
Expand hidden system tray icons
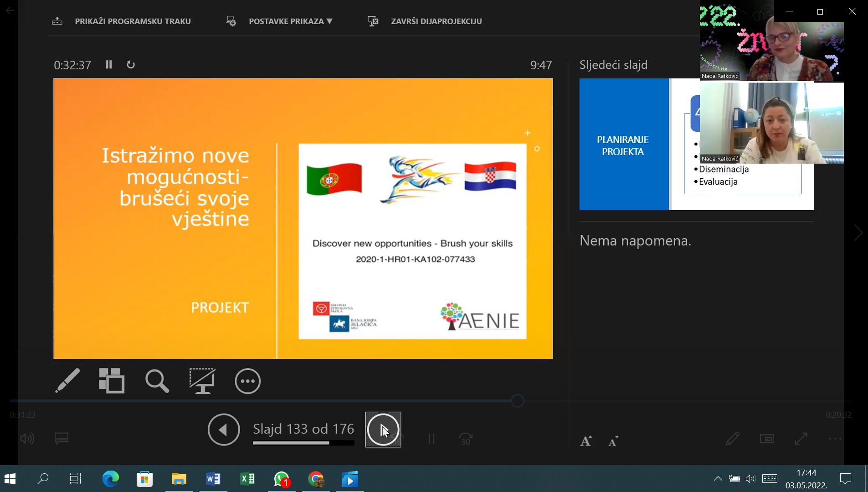pos(718,479)
